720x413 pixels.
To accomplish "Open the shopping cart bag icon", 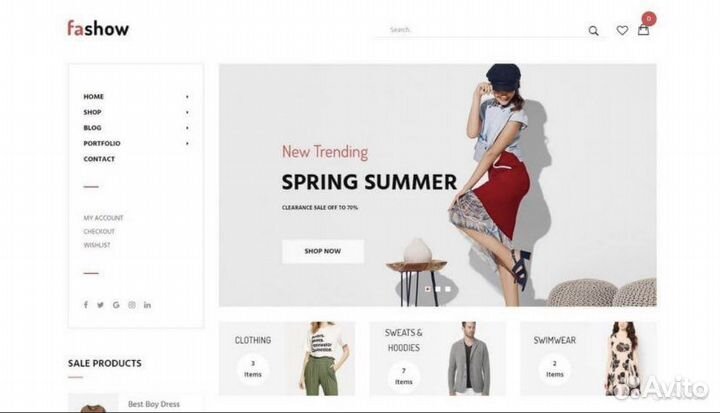I will (x=643, y=30).
